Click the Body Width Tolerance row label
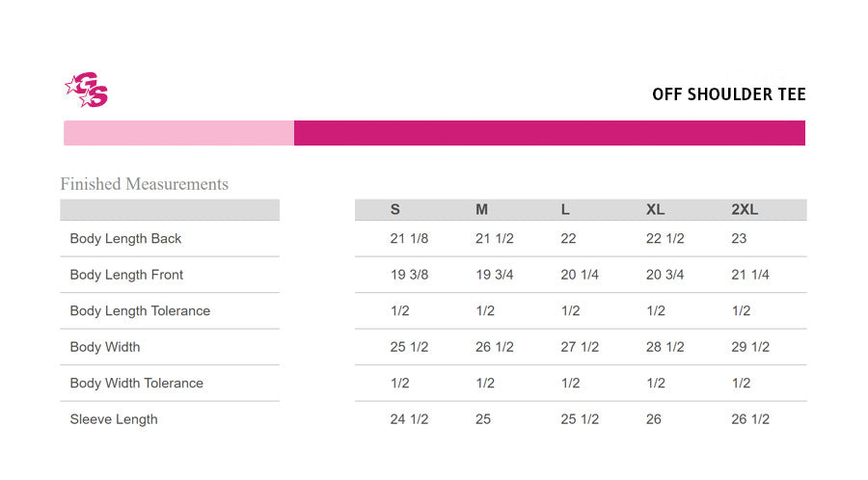 [x=137, y=384]
